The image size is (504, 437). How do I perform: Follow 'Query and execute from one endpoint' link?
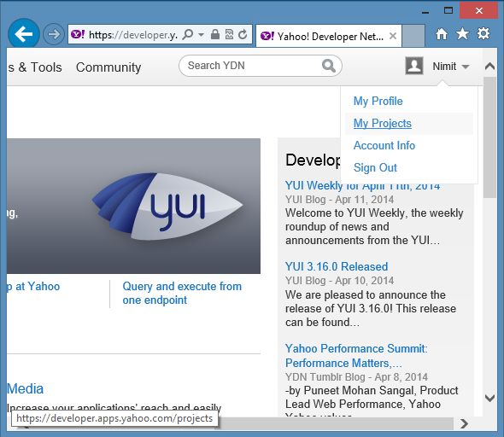182,293
